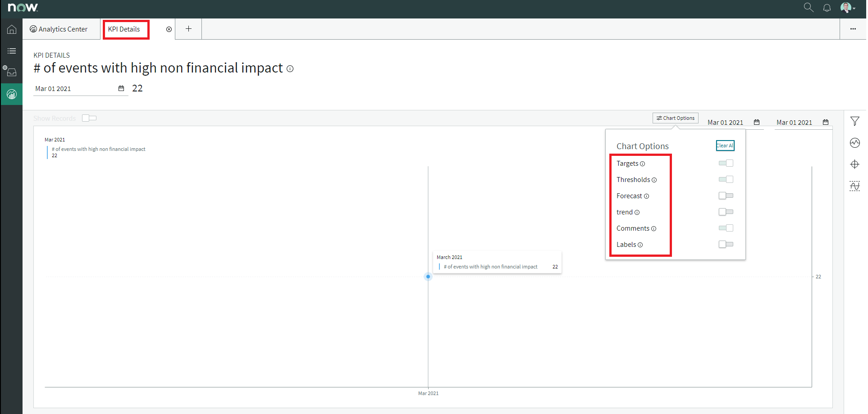Open the notifications bell
Screen dimensions: 868x414
pos(827,8)
